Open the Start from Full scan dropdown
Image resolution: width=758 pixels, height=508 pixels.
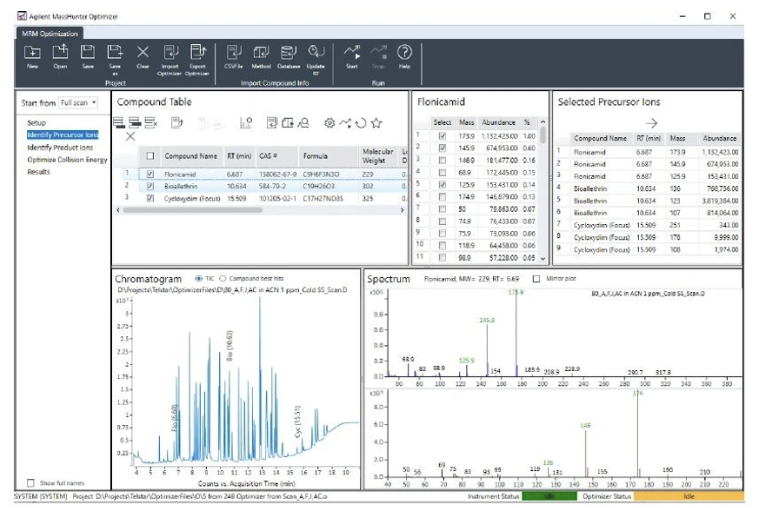pyautogui.click(x=78, y=102)
